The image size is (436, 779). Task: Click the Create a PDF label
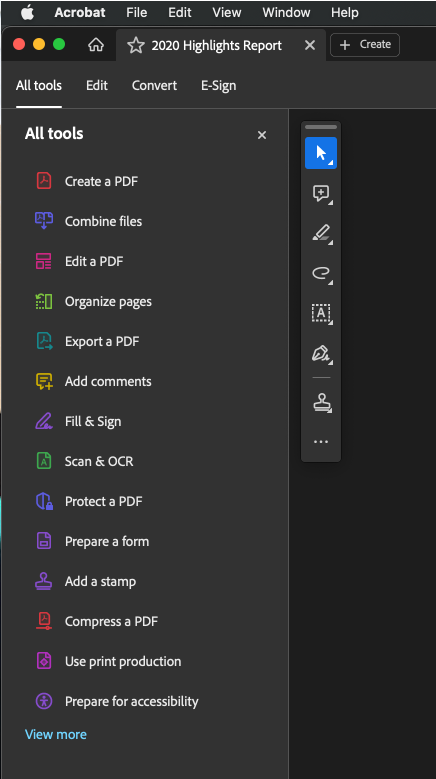pyautogui.click(x=101, y=181)
